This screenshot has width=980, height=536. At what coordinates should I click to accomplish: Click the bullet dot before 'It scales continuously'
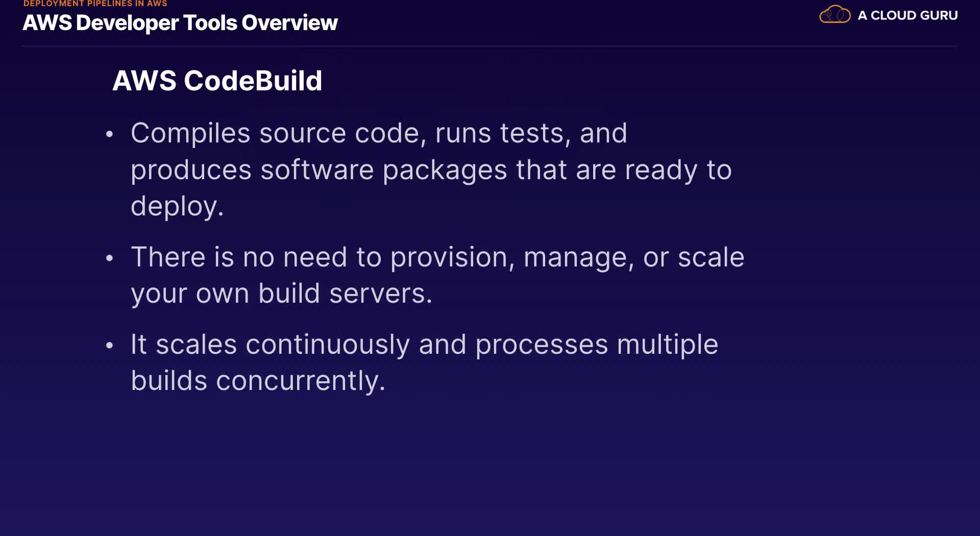pyautogui.click(x=109, y=346)
